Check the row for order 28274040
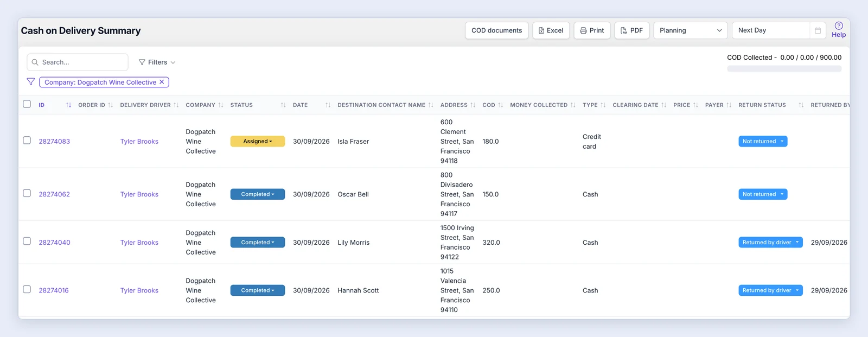Screen dimensions: 868x337 27,241
